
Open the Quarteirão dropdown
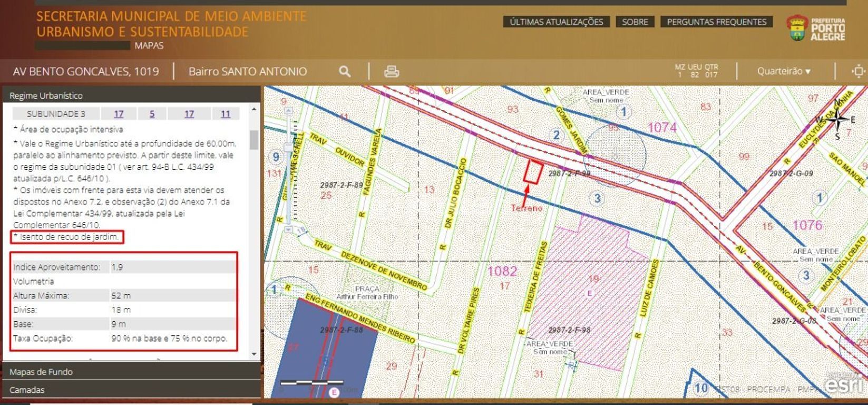784,71
